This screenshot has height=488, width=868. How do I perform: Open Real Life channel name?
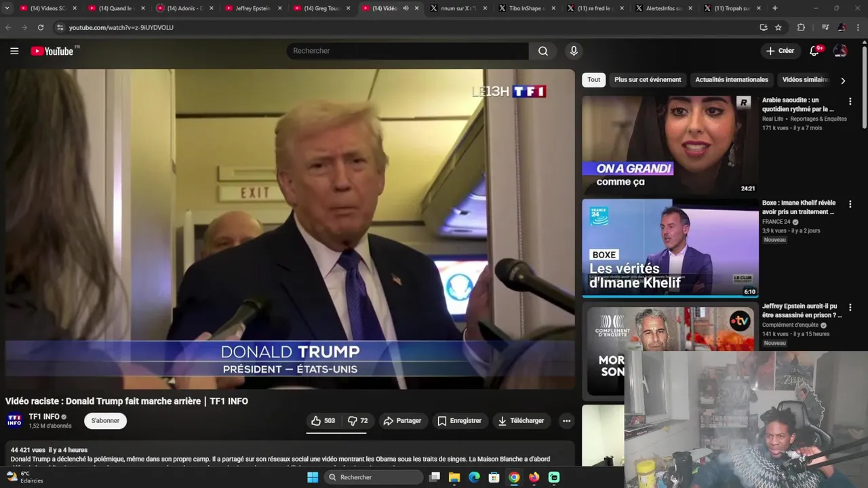click(772, 119)
